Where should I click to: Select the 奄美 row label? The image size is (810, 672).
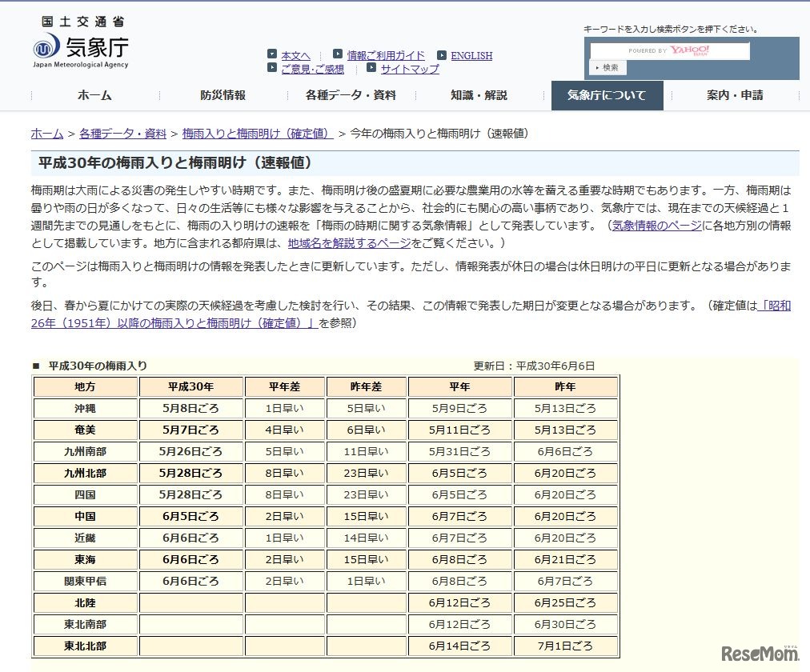[85, 430]
